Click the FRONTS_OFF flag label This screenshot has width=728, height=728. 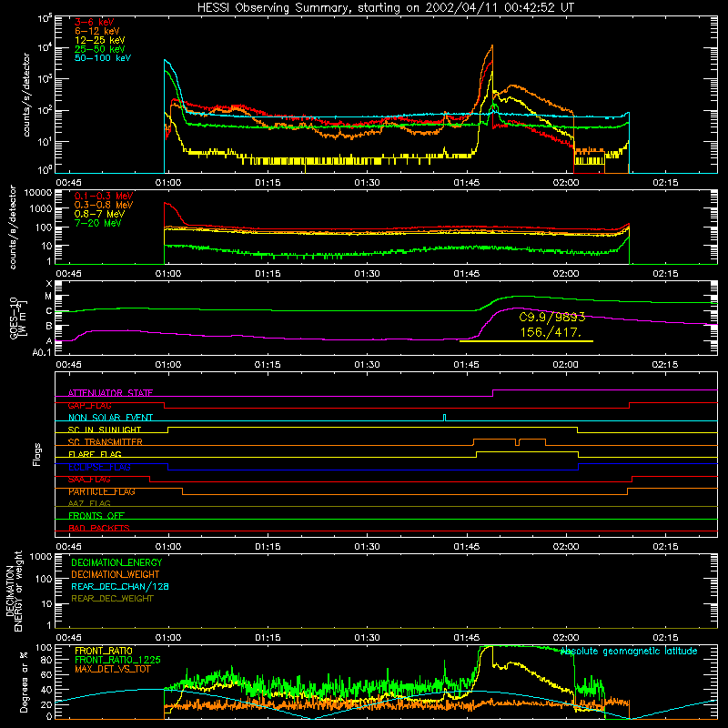tap(96, 516)
